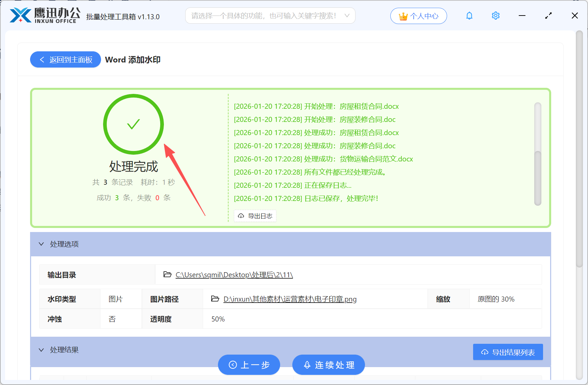The image size is (588, 385).
Task: Collapse the 处理结果 section
Action: [x=41, y=350]
